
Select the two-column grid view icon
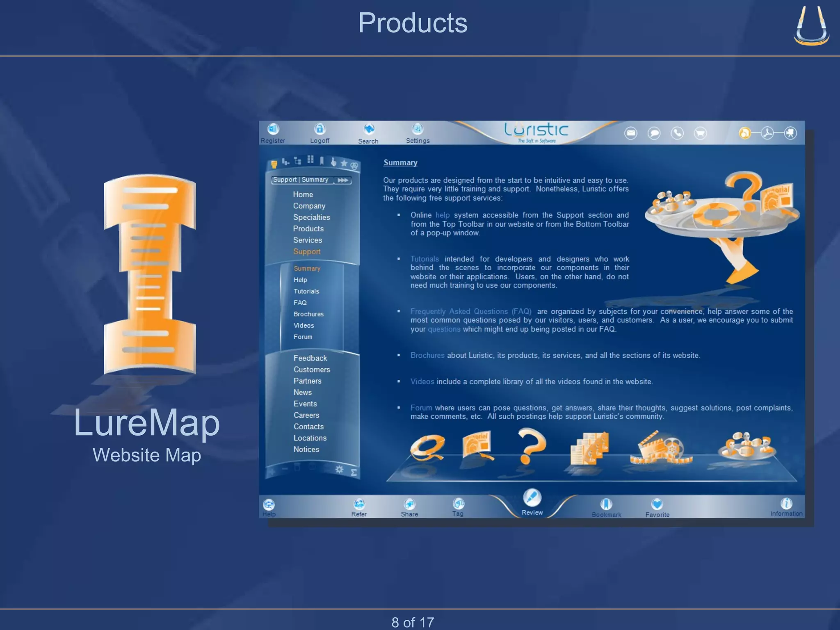pyautogui.click(x=310, y=160)
